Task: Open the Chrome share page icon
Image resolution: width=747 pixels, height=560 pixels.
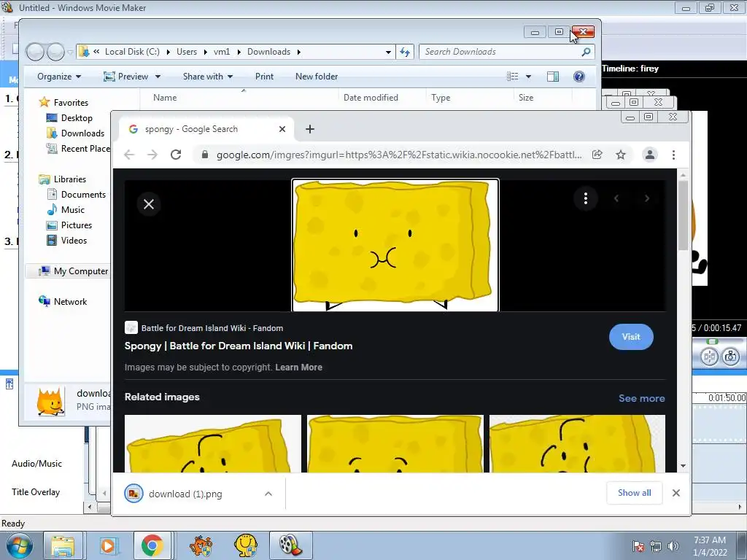Action: pos(597,155)
